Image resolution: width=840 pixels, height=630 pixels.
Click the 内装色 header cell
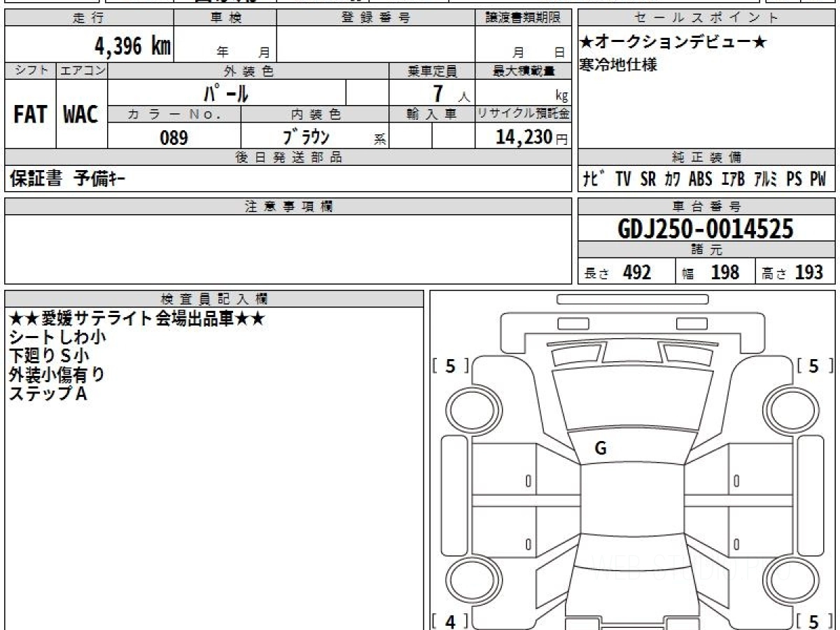point(315,114)
